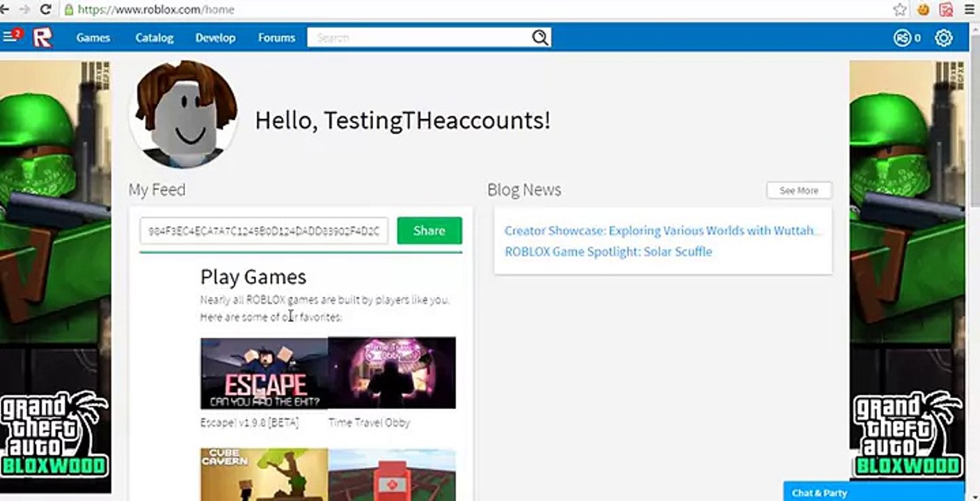Viewport: 980px width, 501px height.
Task: Open the Games menu
Action: pyautogui.click(x=93, y=38)
